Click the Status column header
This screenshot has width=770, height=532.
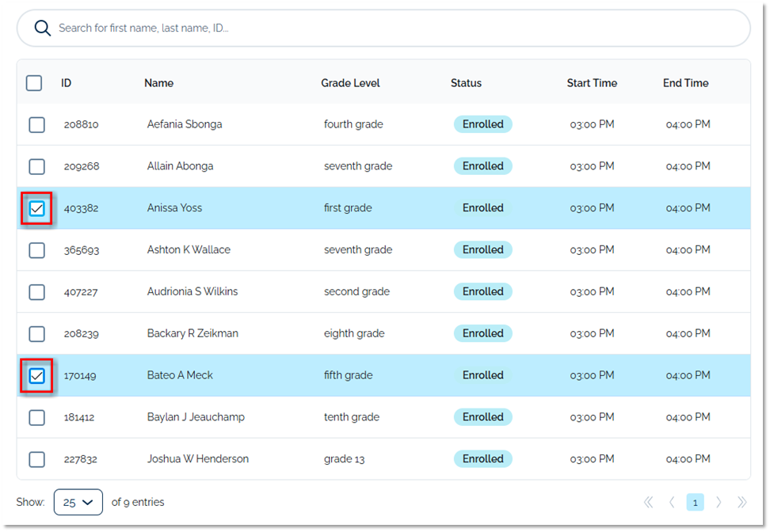click(x=466, y=83)
